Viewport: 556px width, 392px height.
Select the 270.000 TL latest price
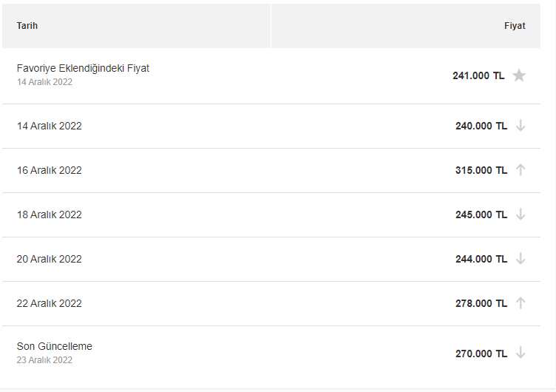pos(481,354)
